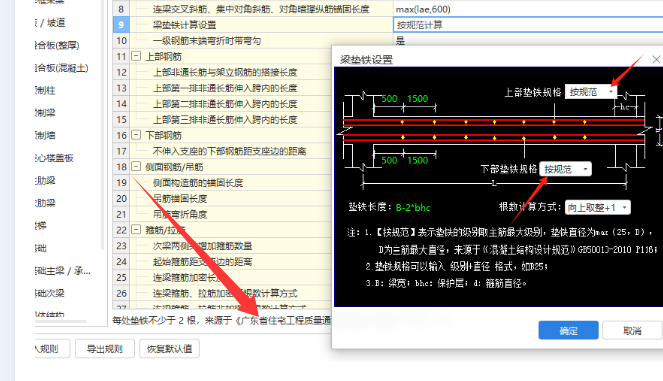
Task: Select the max(lae,600) value cell
Action: pyautogui.click(x=528, y=9)
